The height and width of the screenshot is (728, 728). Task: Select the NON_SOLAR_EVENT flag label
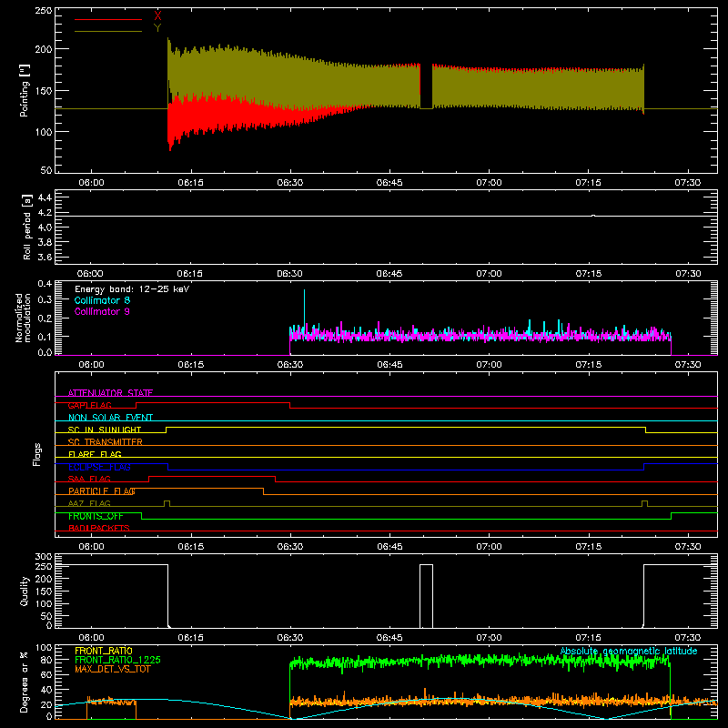[x=110, y=418]
